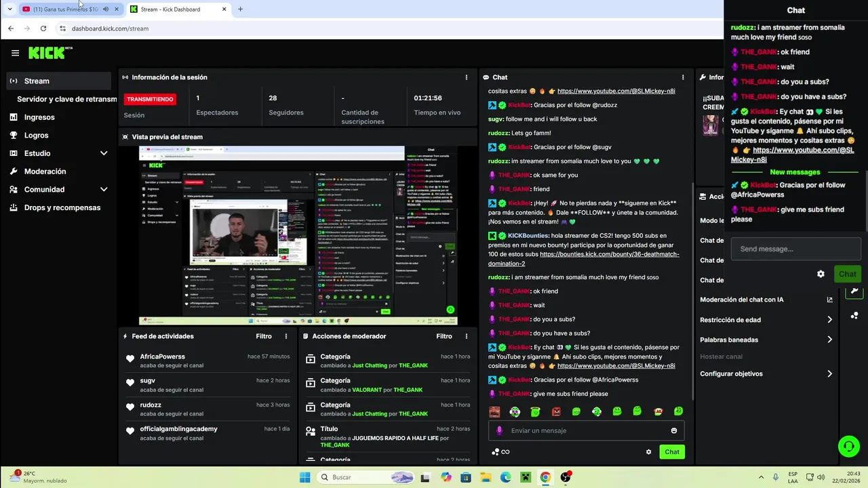Screen dimensions: 868x488
Task: Click the Título action icon
Action: tap(311, 431)
